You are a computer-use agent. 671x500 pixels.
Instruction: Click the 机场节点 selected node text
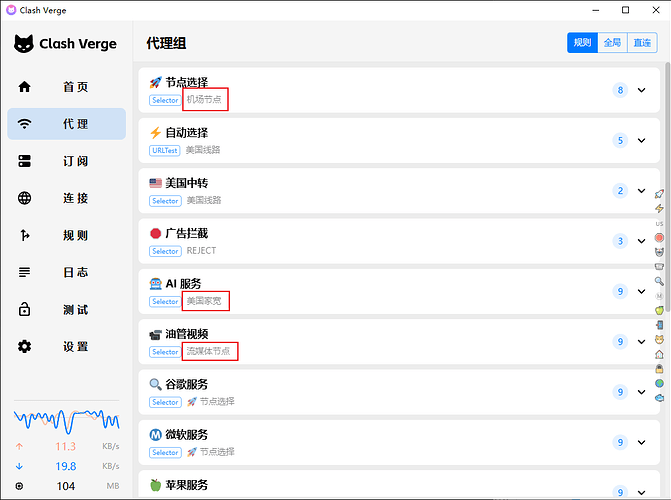(204, 100)
